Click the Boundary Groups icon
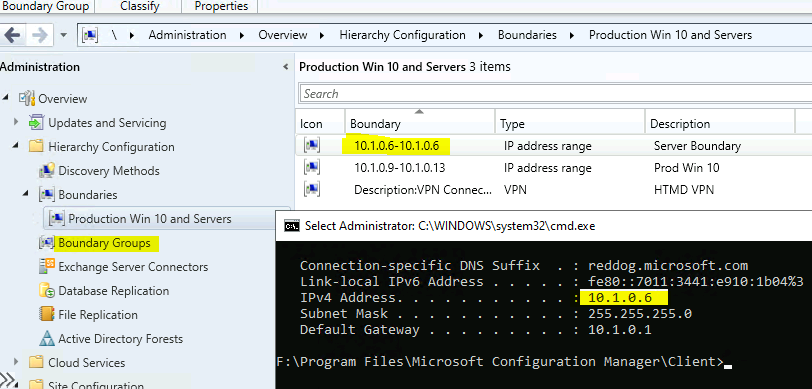Viewport: 812px width, 389px height. 47,242
